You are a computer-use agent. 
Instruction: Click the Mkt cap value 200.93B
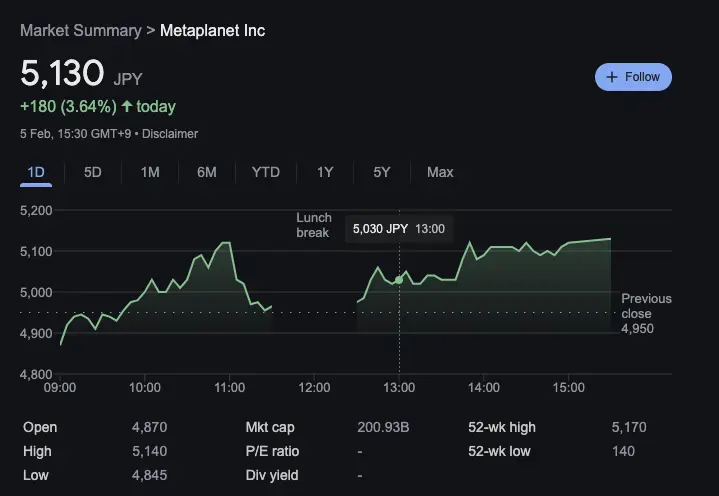click(x=383, y=427)
